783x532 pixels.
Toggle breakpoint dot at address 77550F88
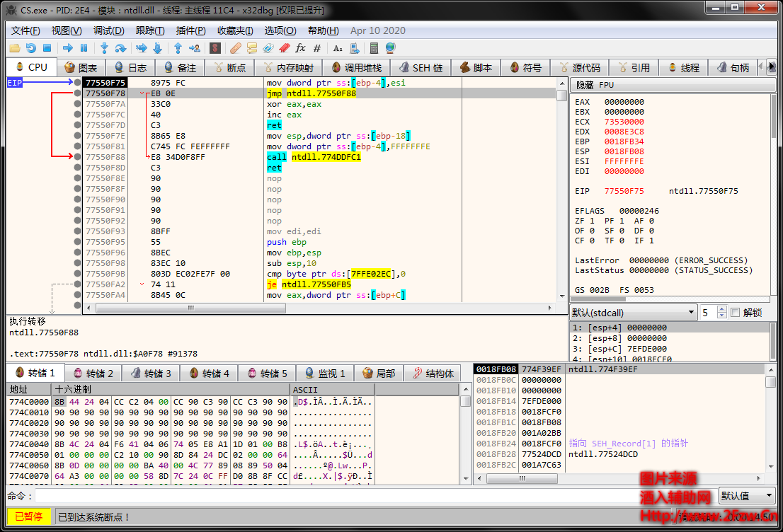click(x=77, y=157)
